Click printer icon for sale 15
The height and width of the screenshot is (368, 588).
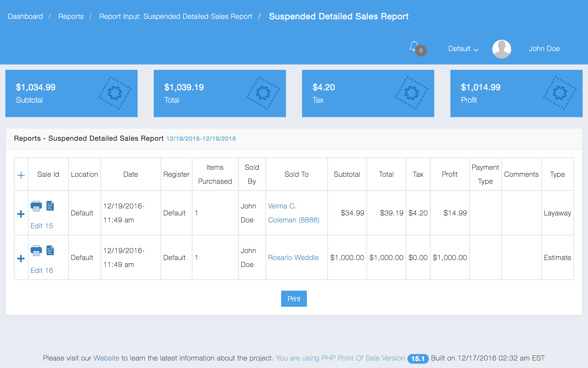[x=36, y=206]
